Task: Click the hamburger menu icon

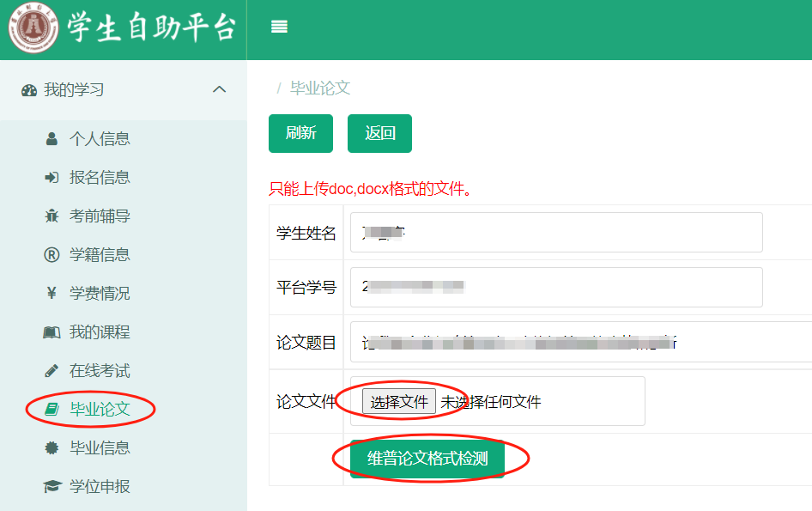Action: [279, 27]
